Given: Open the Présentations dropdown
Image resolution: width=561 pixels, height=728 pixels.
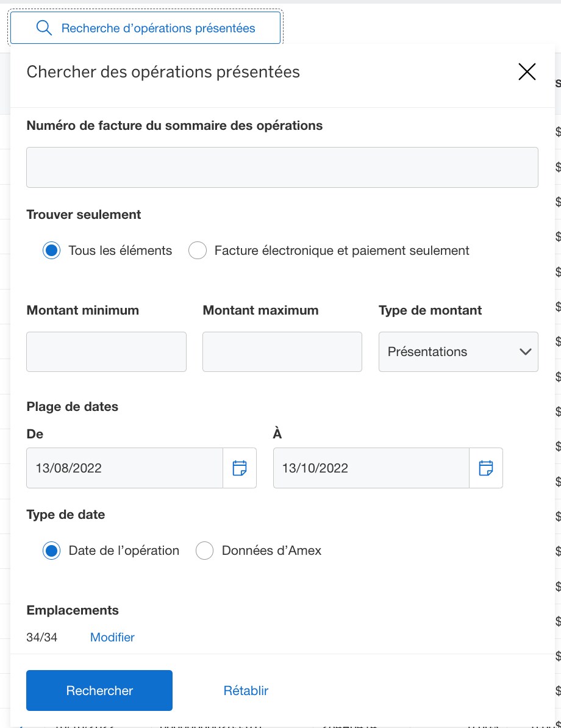Looking at the screenshot, I should click(x=458, y=352).
